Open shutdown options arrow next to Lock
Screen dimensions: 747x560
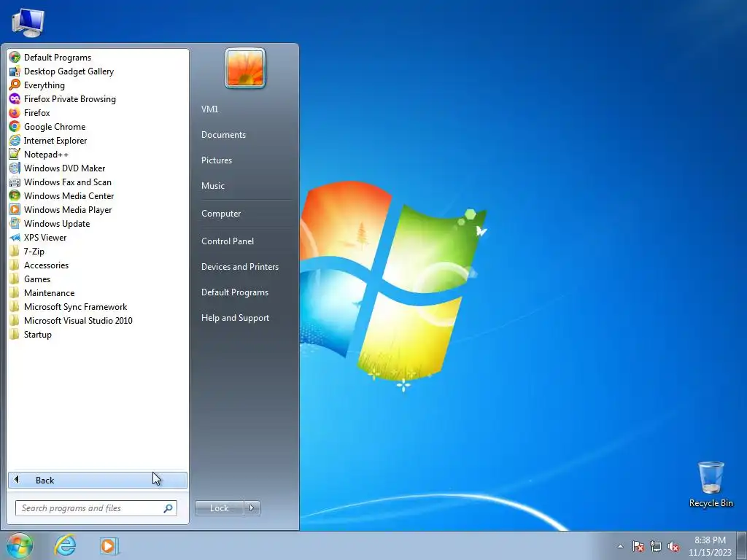click(x=252, y=508)
